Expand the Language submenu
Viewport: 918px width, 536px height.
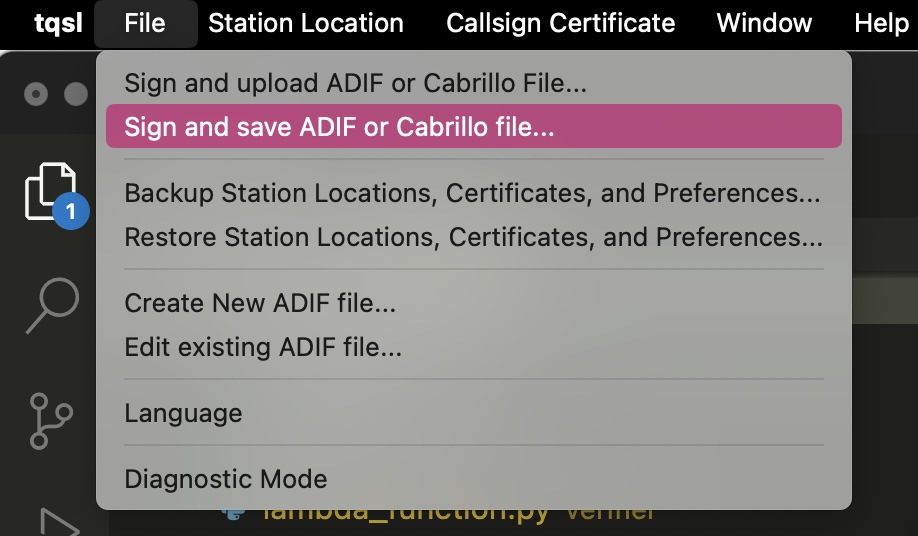[474, 413]
